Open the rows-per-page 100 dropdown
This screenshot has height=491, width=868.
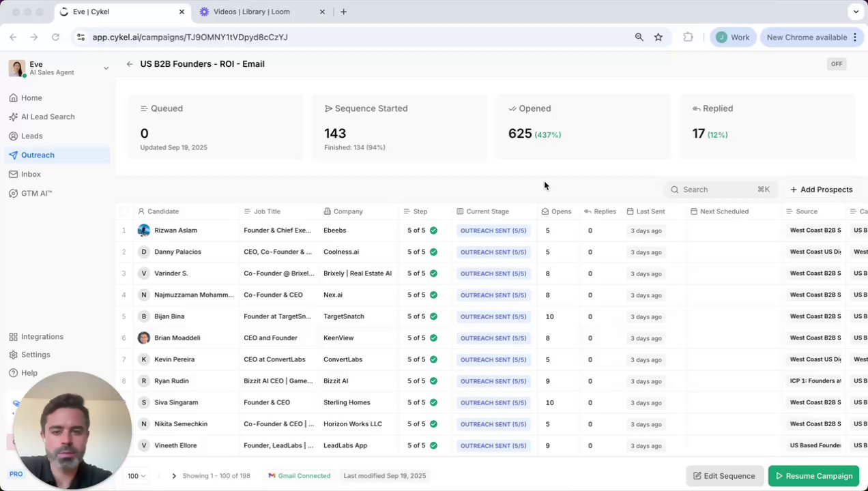137,476
